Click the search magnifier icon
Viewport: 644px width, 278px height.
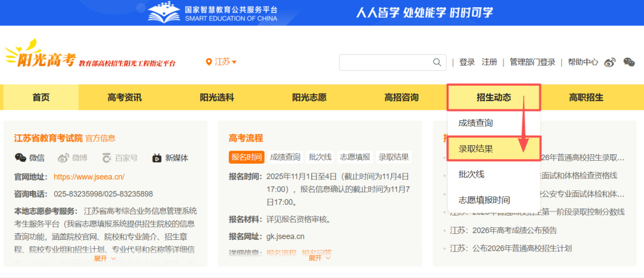(x=437, y=63)
